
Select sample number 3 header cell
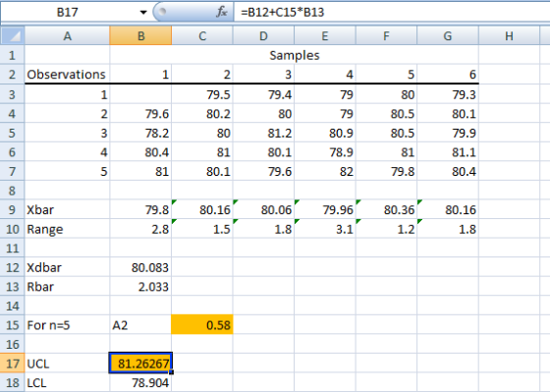click(263, 75)
